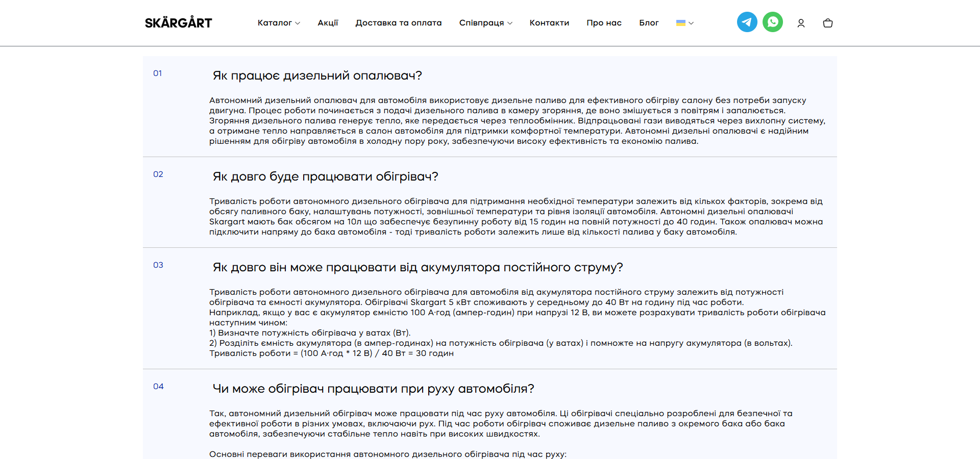Toggle question 'Чи може обігрівач працювати при руху автомобіля?'
The height and width of the screenshot is (459, 980).
click(x=373, y=389)
